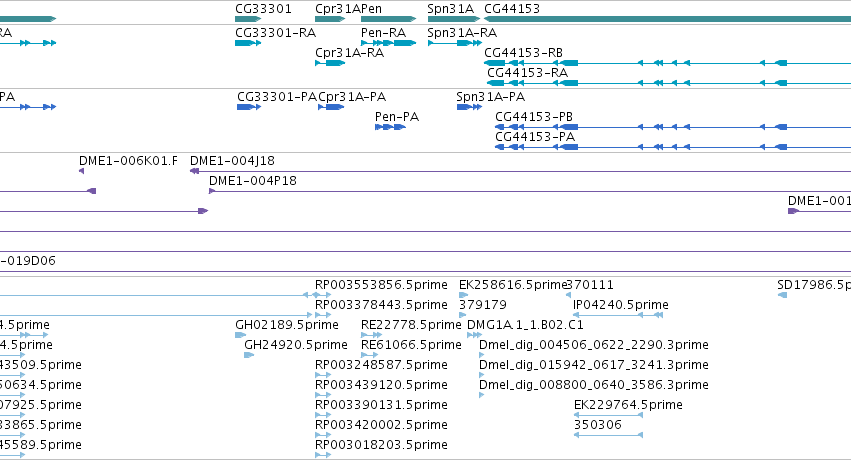Select the Cpr31A-RA transcript label
851x460 pixels.
pyautogui.click(x=350, y=53)
